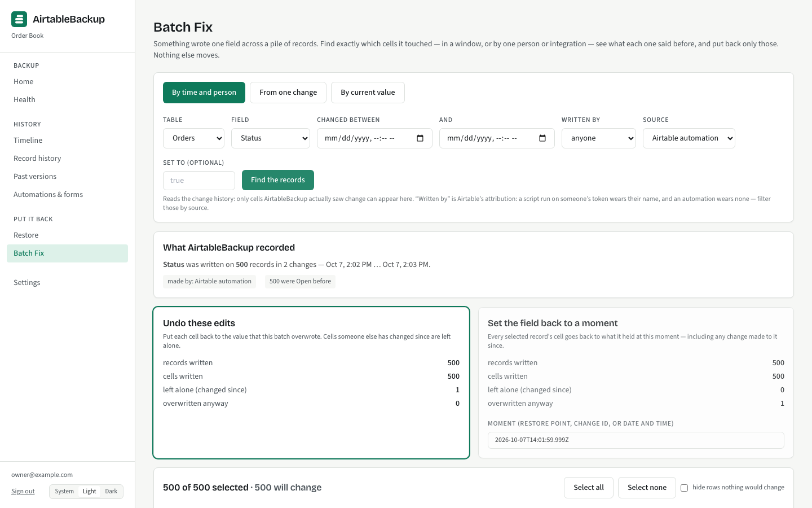The height and width of the screenshot is (508, 812).
Task: Open Automations & forms page
Action: pos(67,195)
